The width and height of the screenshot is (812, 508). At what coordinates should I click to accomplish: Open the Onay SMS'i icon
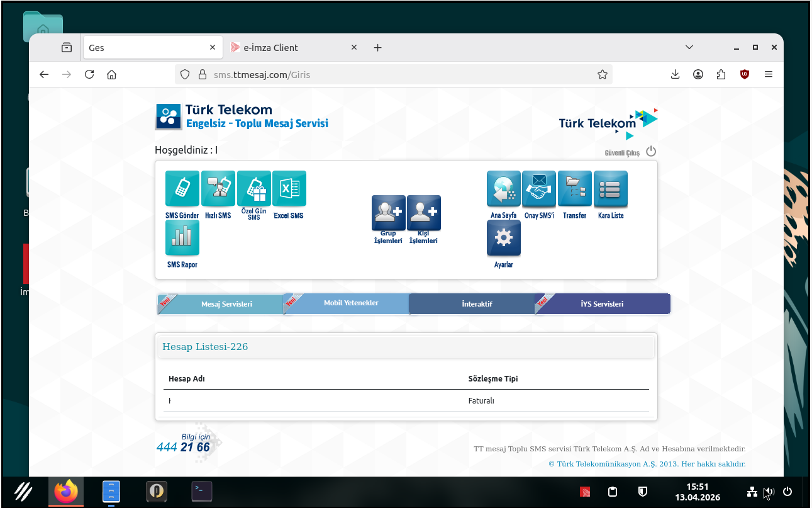(x=539, y=189)
